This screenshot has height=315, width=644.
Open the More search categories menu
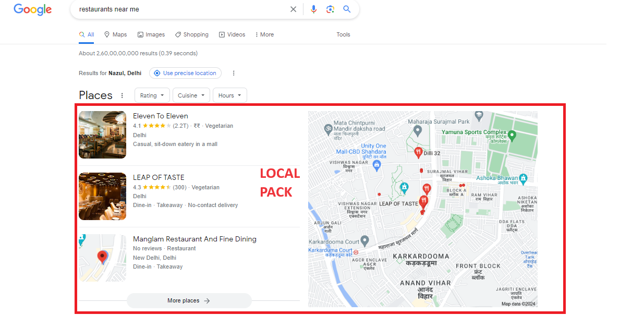[264, 34]
